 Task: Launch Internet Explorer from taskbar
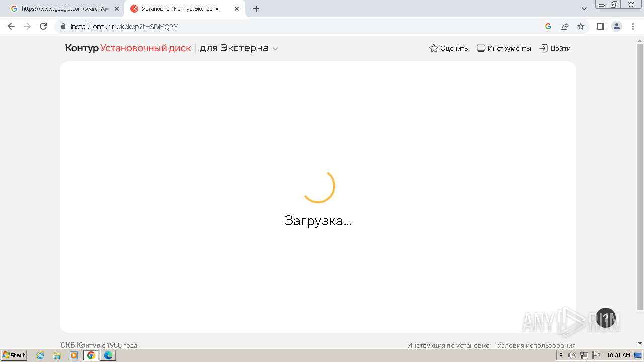click(40, 355)
